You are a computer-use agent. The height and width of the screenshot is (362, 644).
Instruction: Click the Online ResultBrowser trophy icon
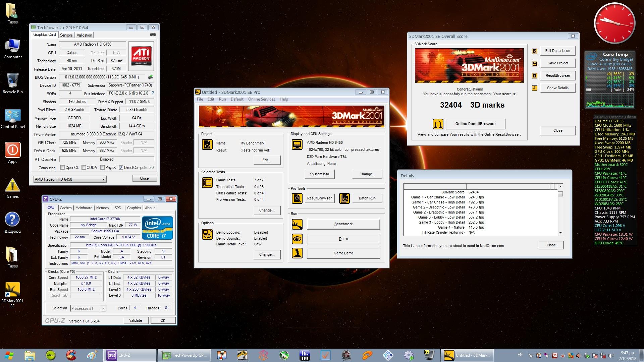click(438, 124)
